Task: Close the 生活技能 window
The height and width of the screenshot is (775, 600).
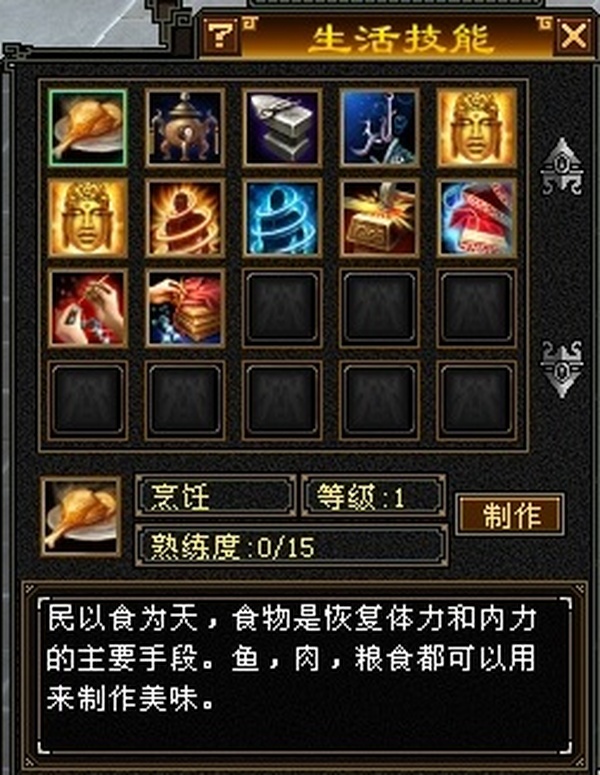Action: click(573, 36)
